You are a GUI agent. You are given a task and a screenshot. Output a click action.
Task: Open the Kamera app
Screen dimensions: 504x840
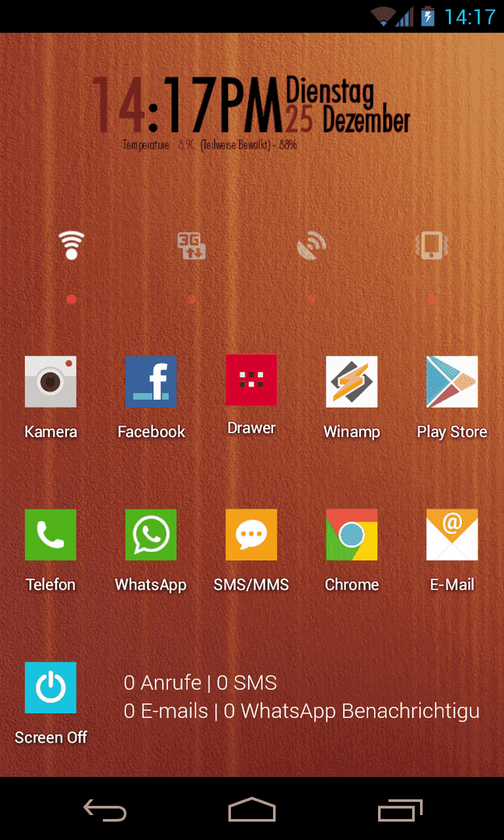51,381
